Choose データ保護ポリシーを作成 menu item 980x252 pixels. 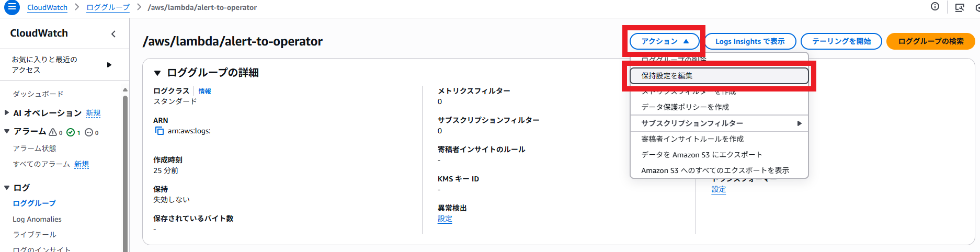pos(685,107)
